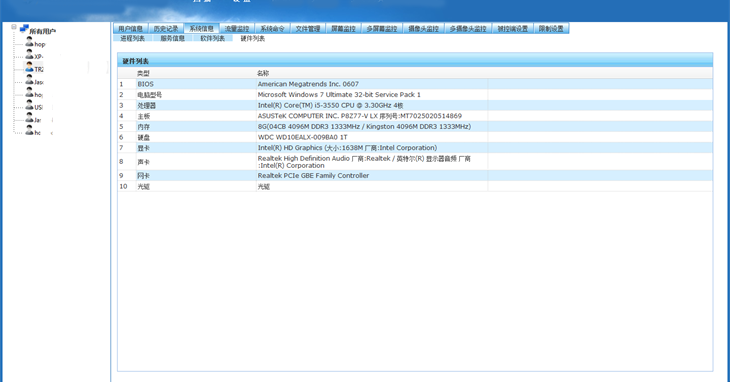Open the 摄像头监控 tab
The width and height of the screenshot is (730, 382).
tap(423, 28)
